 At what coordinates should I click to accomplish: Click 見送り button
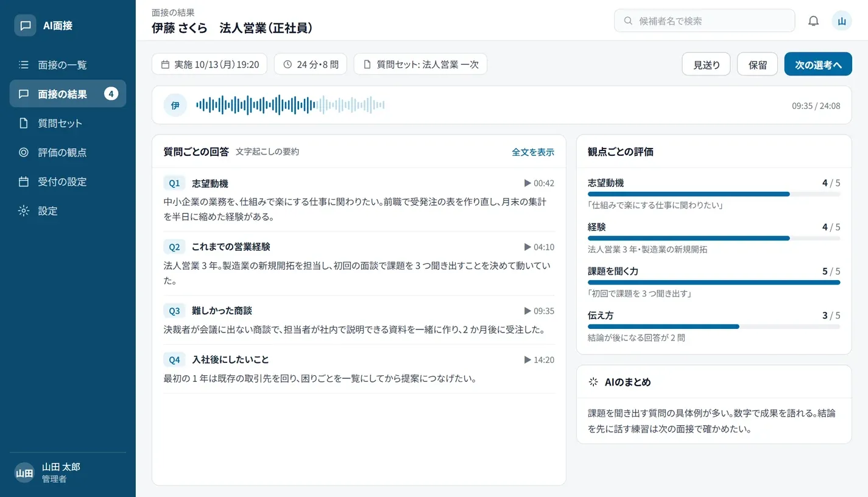pos(707,65)
